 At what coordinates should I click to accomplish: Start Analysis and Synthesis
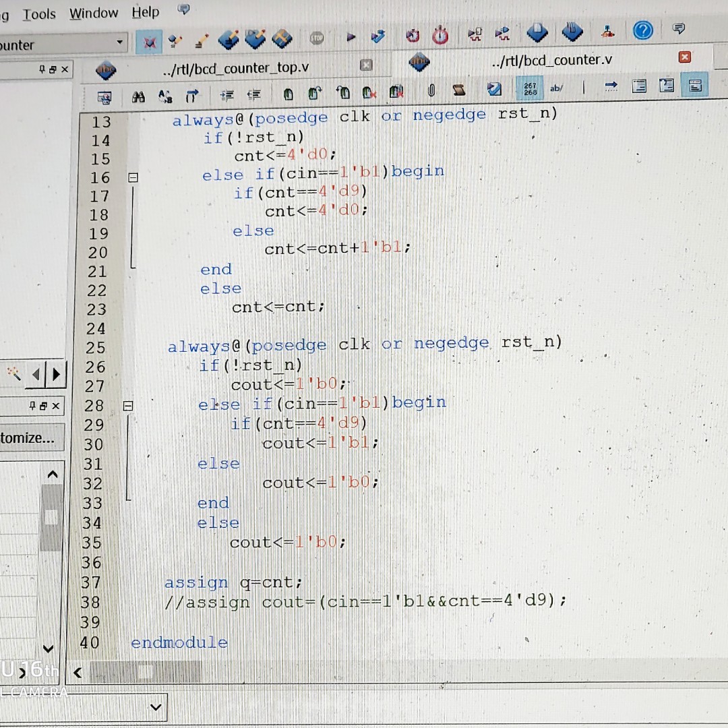point(378,36)
